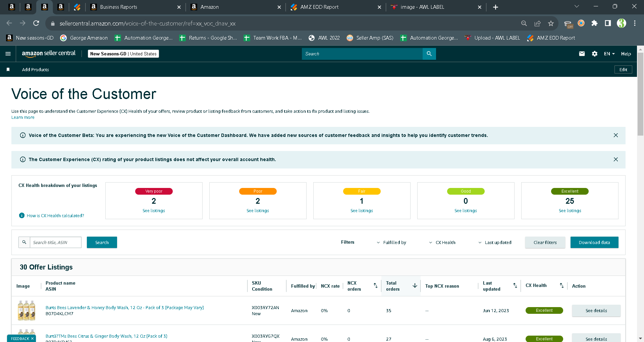The width and height of the screenshot is (644, 342).
Task: Click the Search button next to title field
Action: pos(102,242)
